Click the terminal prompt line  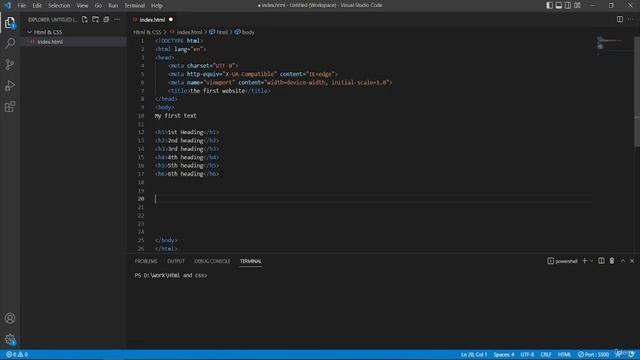(171, 276)
